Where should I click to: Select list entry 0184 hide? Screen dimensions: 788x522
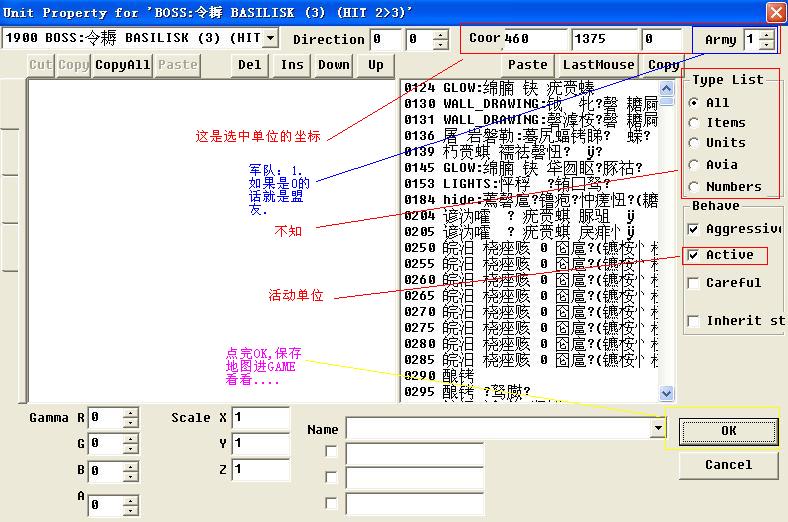(530, 200)
